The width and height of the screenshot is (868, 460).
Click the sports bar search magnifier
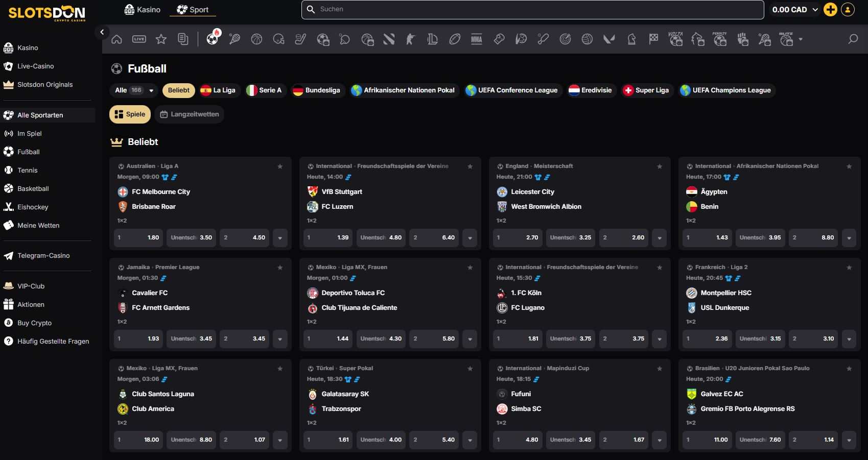[x=853, y=39]
